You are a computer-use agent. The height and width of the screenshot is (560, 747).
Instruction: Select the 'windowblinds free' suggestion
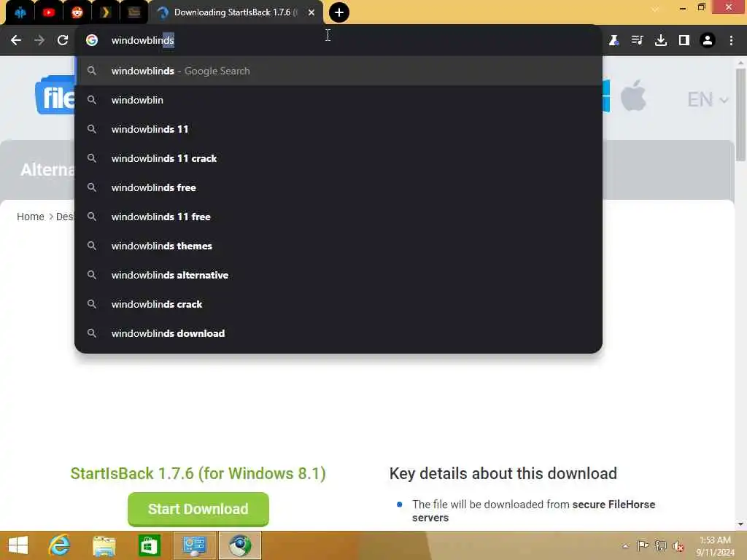[x=338, y=187]
